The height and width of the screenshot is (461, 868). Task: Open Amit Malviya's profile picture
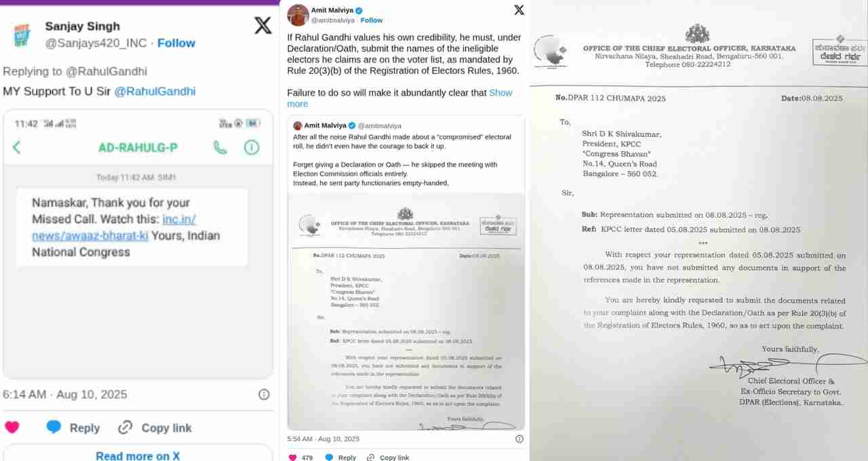point(298,15)
